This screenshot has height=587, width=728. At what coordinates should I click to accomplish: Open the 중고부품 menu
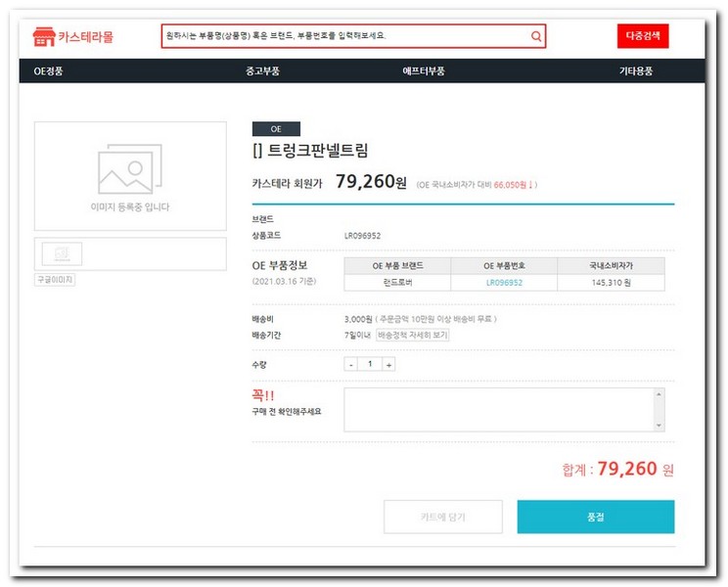pos(263,71)
